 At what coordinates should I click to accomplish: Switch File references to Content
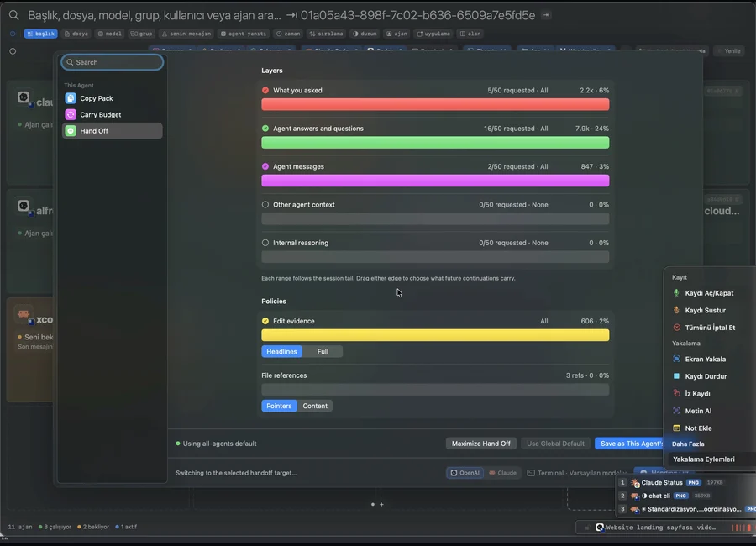click(315, 406)
